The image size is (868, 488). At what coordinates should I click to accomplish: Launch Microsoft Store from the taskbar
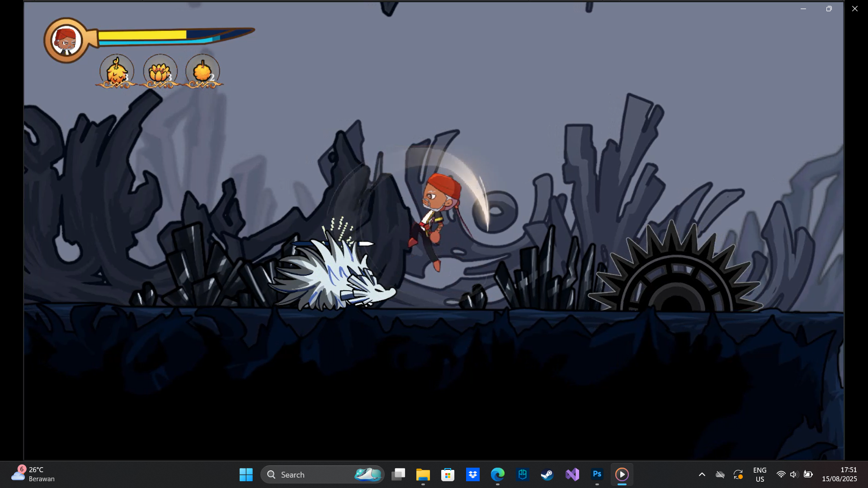click(x=448, y=474)
